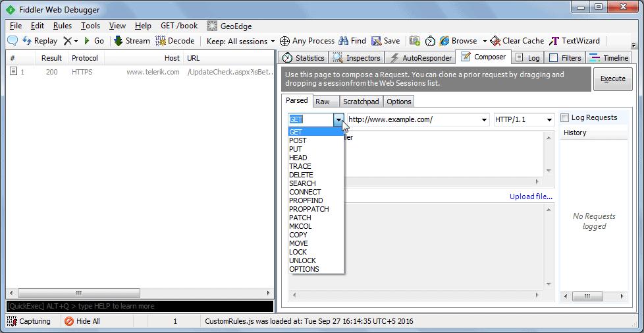Open the Help menu
644x333 pixels.
click(x=143, y=26)
